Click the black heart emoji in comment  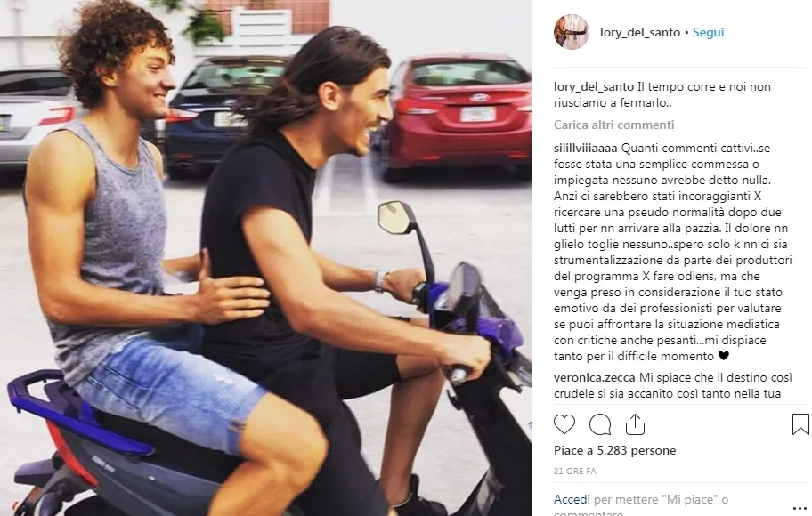(x=724, y=356)
